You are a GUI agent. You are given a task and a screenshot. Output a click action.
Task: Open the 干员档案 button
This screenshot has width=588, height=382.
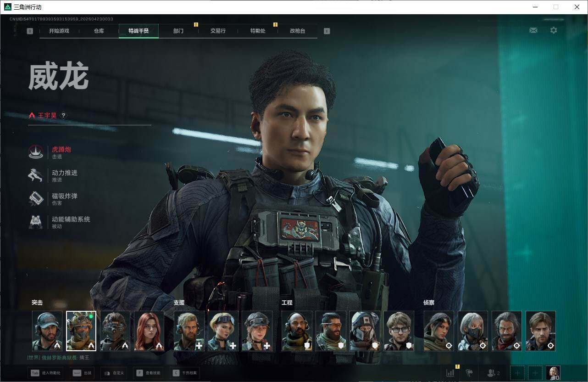184,373
